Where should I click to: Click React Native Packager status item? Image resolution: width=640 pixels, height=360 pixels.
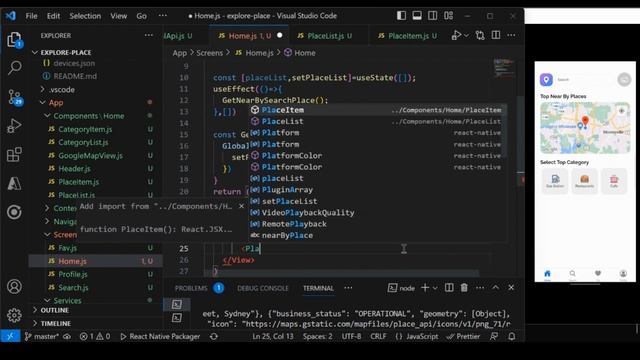[x=160, y=336]
